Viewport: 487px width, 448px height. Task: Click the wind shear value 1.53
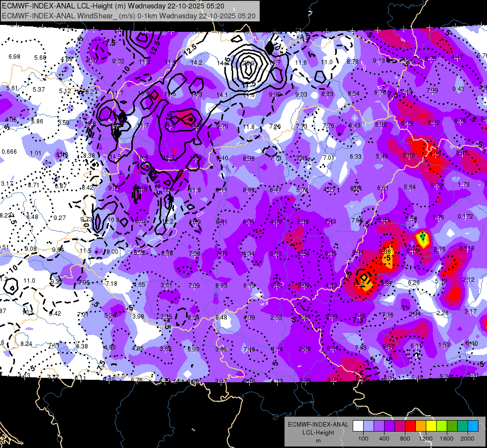(444, 344)
